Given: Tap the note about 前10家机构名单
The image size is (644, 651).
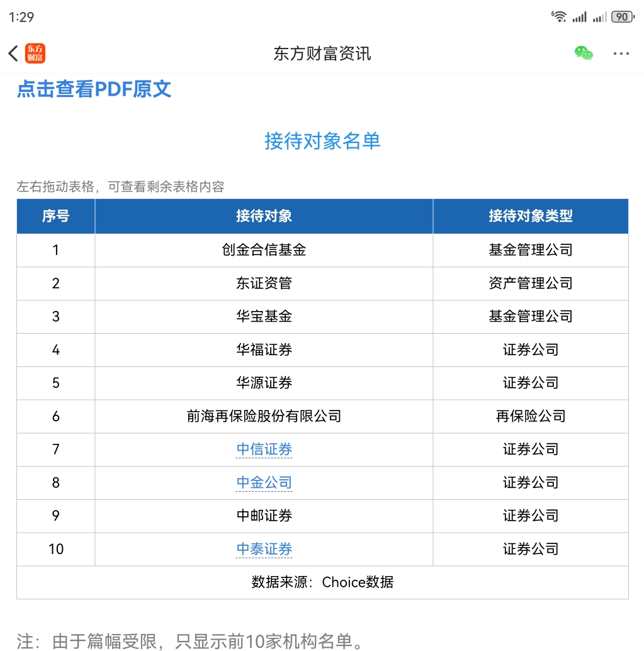Looking at the screenshot, I should 189,642.
